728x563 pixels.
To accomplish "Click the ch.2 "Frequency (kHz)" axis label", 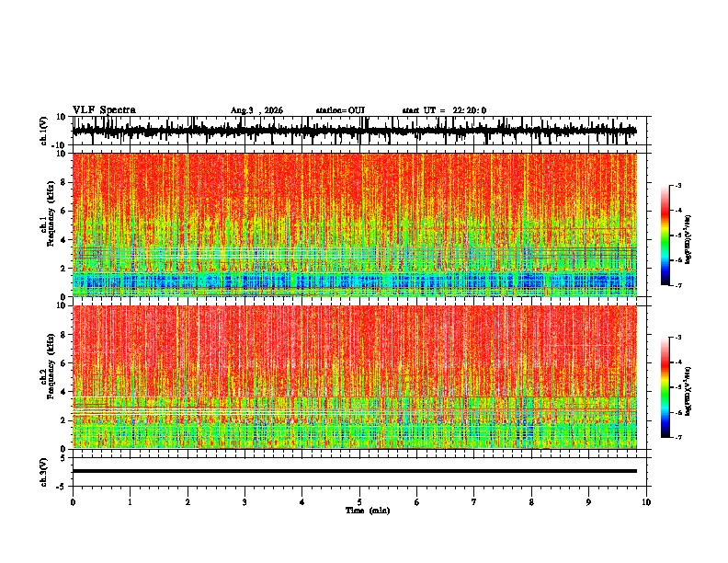I will click(x=51, y=366).
